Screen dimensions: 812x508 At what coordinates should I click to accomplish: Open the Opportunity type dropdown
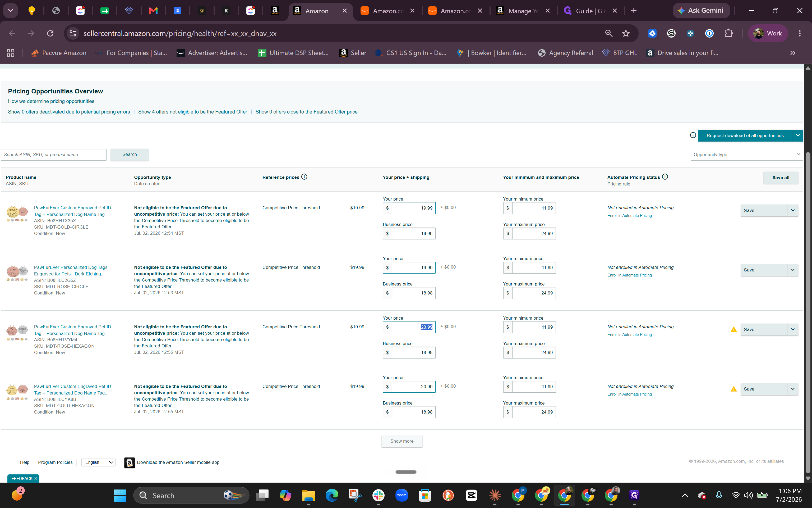pyautogui.click(x=746, y=155)
